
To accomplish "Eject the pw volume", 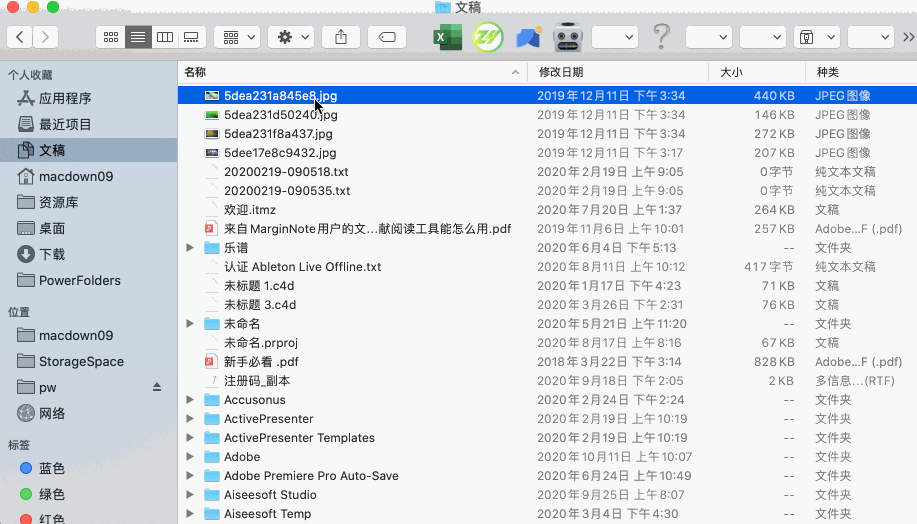I will (x=157, y=387).
